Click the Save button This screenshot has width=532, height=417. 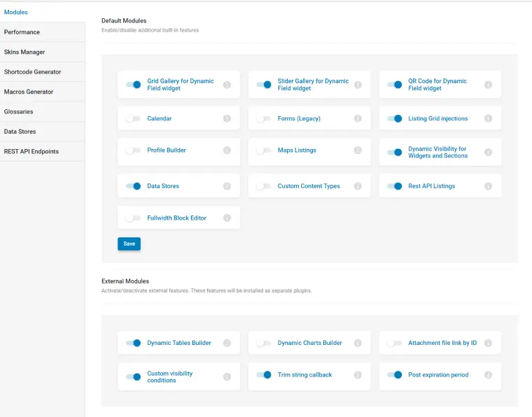coord(129,243)
